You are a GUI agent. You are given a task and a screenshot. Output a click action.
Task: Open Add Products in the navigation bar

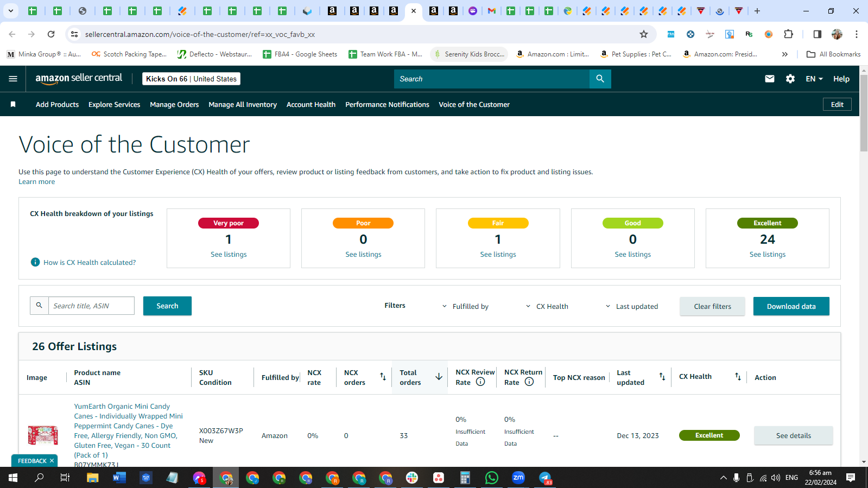pos(57,104)
